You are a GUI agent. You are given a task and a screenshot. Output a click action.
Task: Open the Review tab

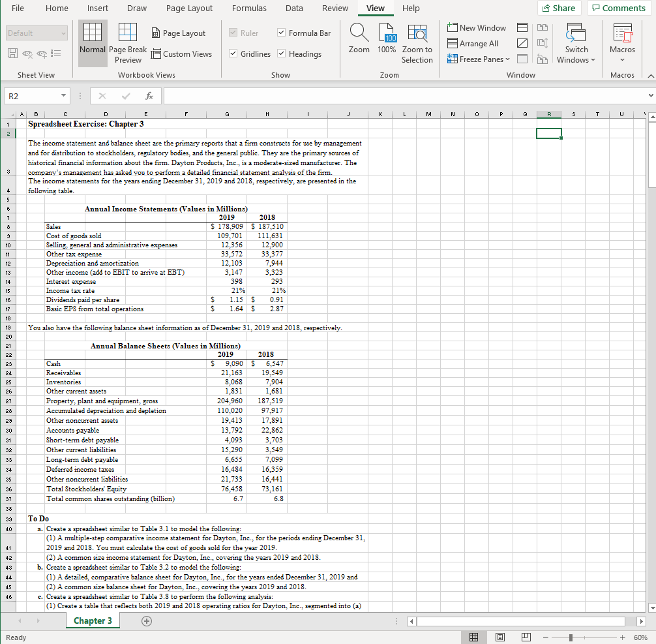coord(335,8)
